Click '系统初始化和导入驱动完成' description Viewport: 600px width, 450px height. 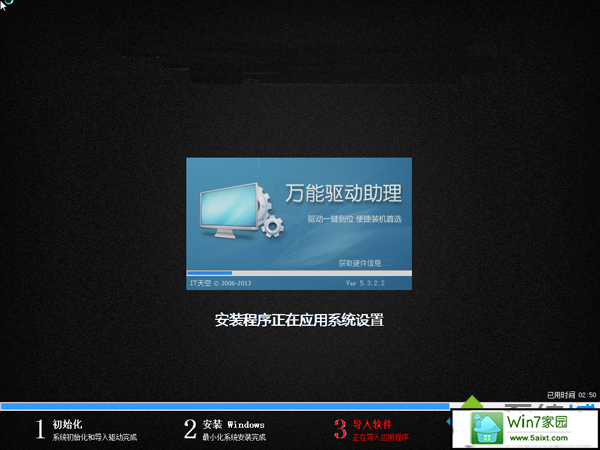95,437
